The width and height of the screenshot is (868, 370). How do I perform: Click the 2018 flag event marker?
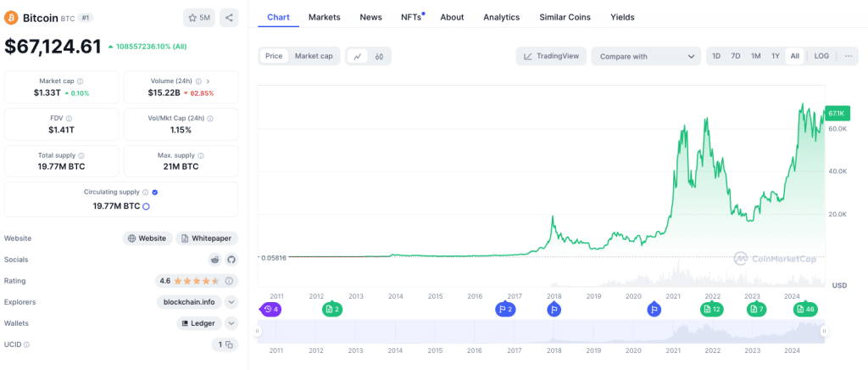[554, 309]
